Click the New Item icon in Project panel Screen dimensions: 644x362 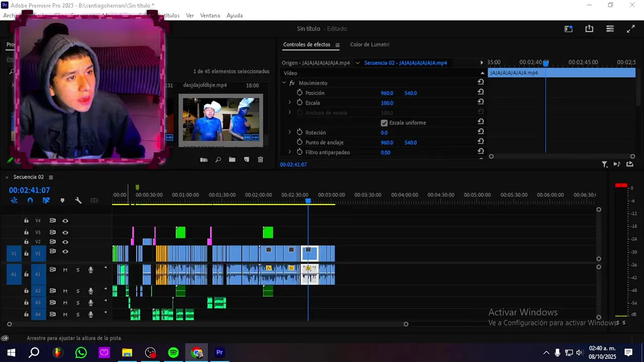[247, 159]
